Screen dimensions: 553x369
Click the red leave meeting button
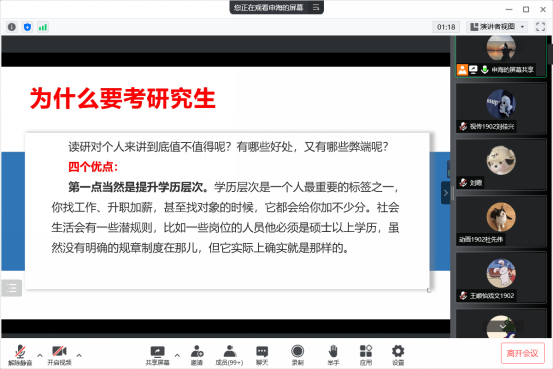tap(522, 353)
